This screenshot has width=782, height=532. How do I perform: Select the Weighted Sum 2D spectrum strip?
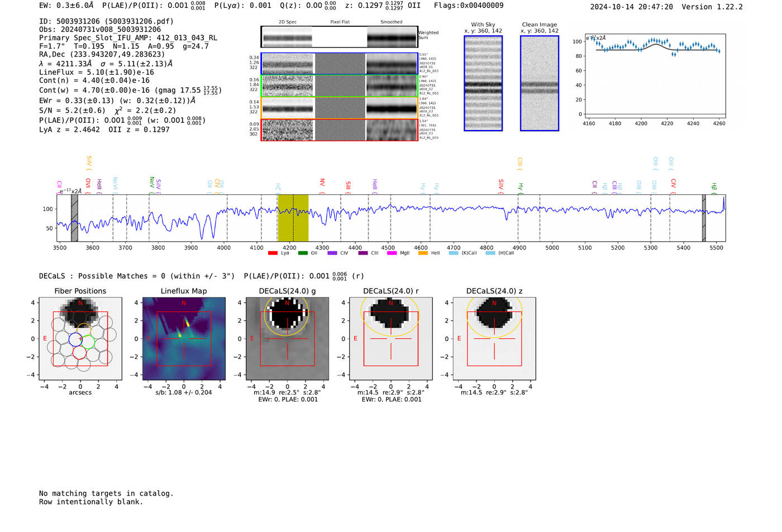(x=339, y=37)
